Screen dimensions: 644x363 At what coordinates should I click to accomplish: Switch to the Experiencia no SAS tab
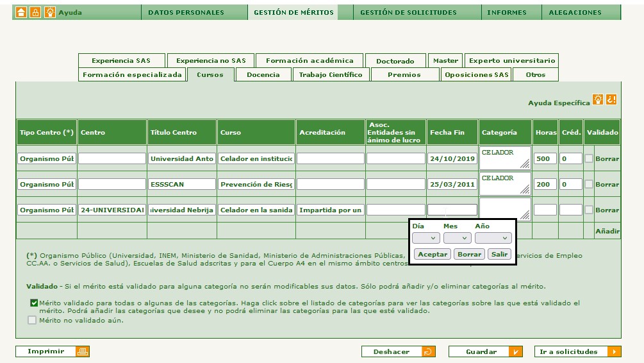click(x=211, y=60)
